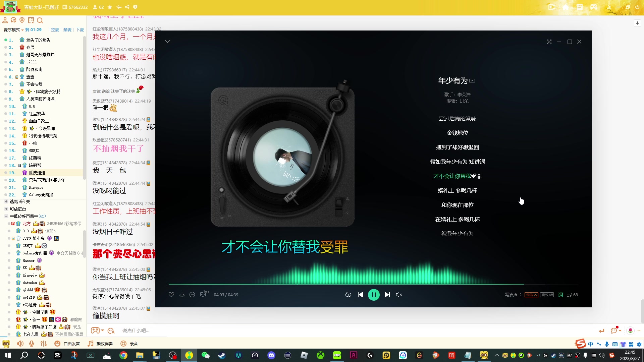This screenshot has height=362, width=644.
Task: Open audio mixer settings icon
Action: tap(44, 344)
